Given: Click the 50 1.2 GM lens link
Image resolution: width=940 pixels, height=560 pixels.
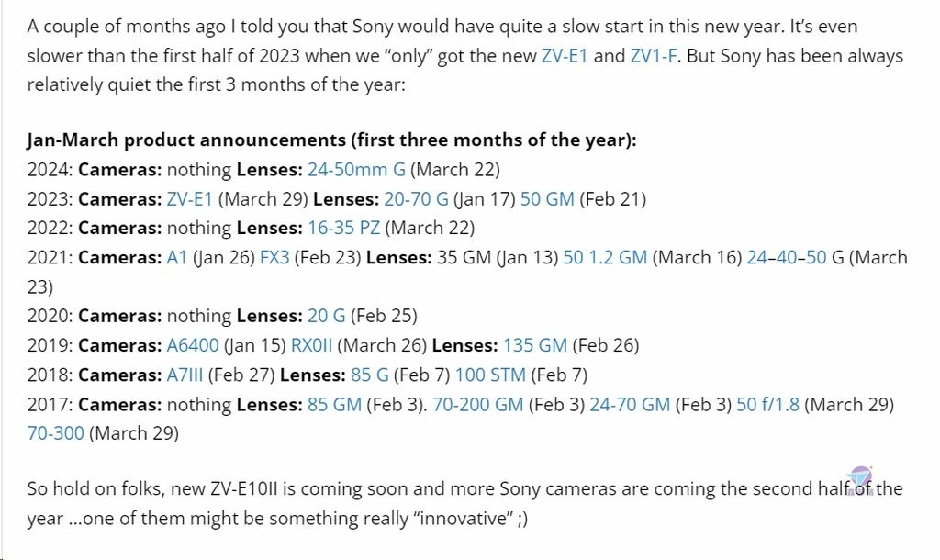Looking at the screenshot, I should pos(605,257).
